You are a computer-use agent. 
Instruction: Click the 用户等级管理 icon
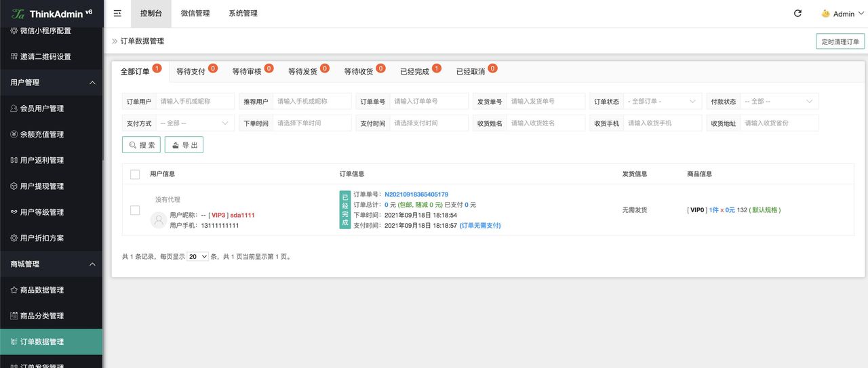pyautogui.click(x=14, y=212)
